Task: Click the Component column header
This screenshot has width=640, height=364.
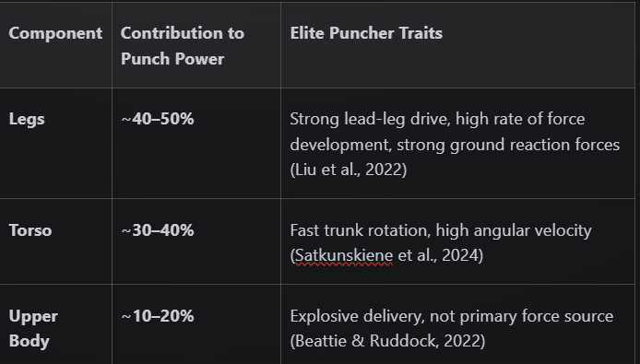Action: [55, 33]
